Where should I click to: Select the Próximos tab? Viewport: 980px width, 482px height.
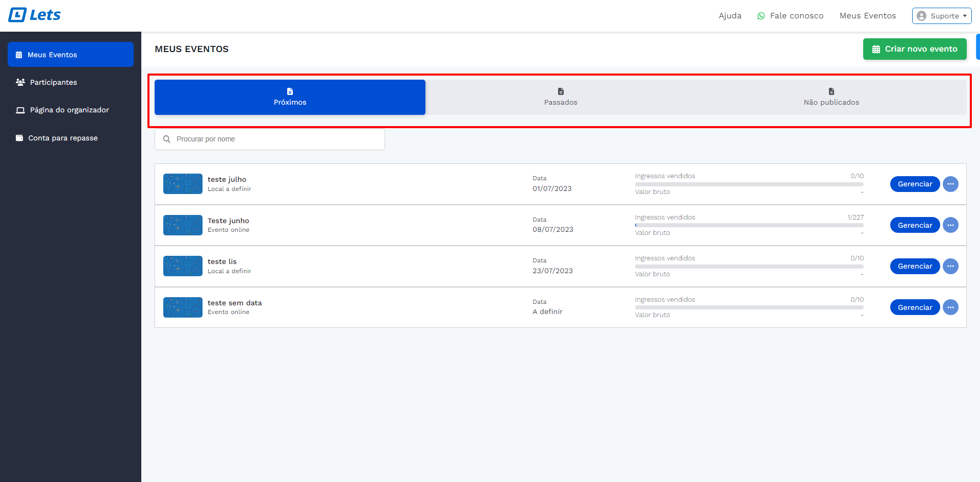click(290, 97)
